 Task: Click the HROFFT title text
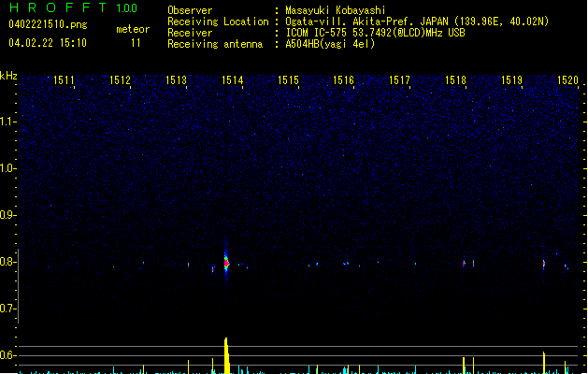coord(58,7)
